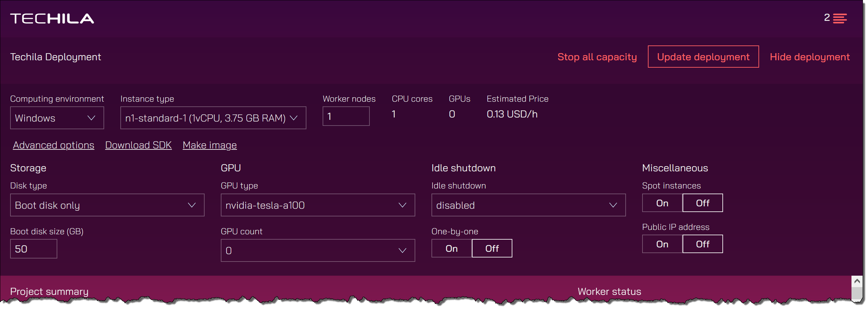Screen dimensions: 868x311
Task: Open the Computing environment dropdown
Action: 57,118
